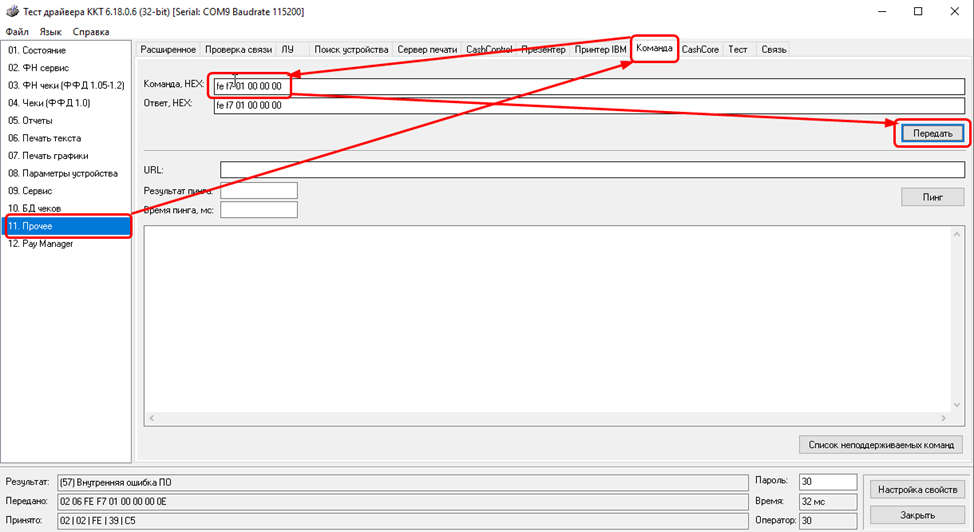Select 02. ФН сервис in the sidebar
The height and width of the screenshot is (532, 974).
point(39,67)
